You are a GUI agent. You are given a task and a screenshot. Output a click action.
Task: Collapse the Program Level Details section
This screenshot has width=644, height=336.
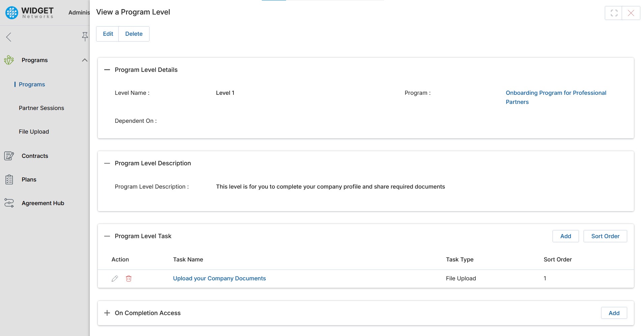(107, 70)
